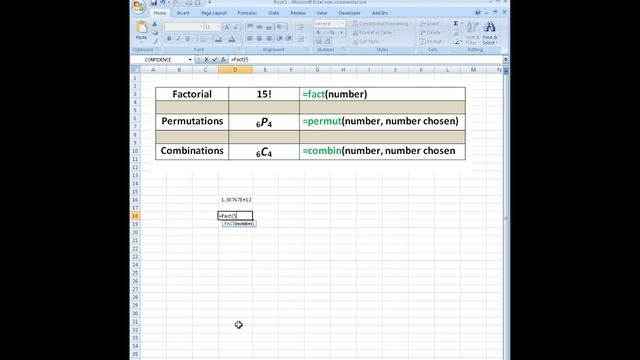Click the Accounting dollar format icon

click(319, 33)
